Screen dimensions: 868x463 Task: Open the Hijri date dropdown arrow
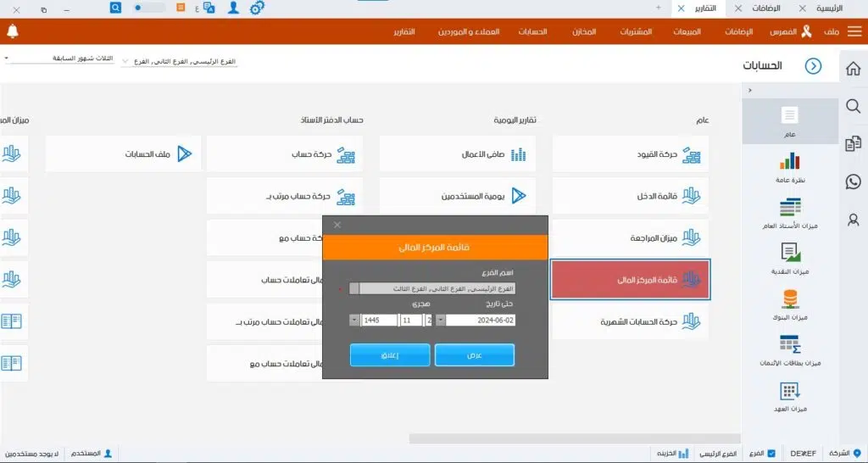coord(354,320)
